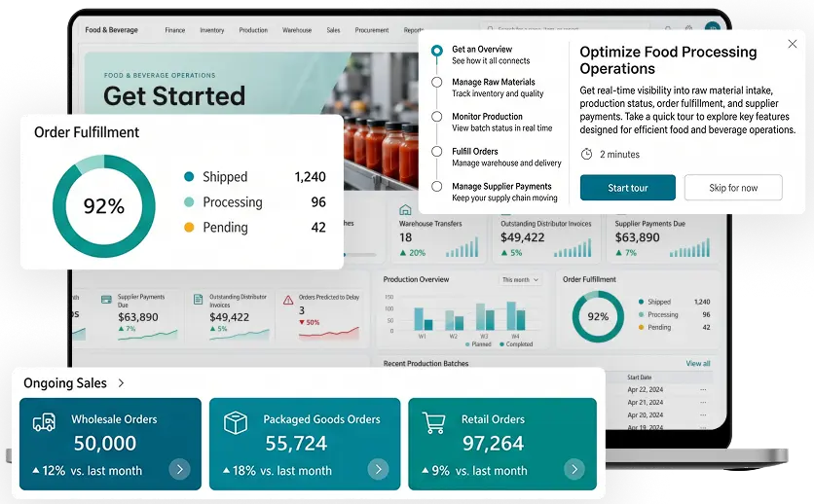Open Packaged Goods Orders details arrow
Image resolution: width=814 pixels, height=504 pixels.
pos(378,469)
